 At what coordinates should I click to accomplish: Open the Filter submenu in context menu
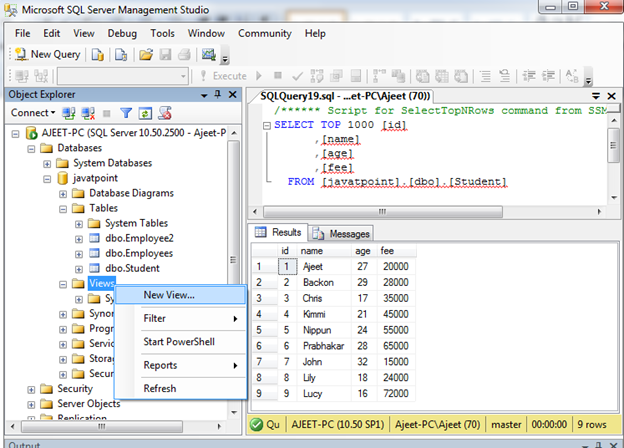click(180, 318)
